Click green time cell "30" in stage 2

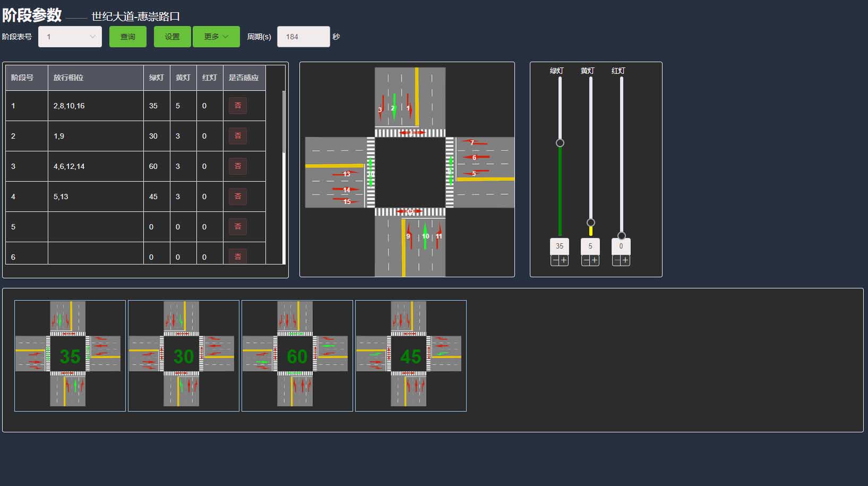tap(157, 136)
